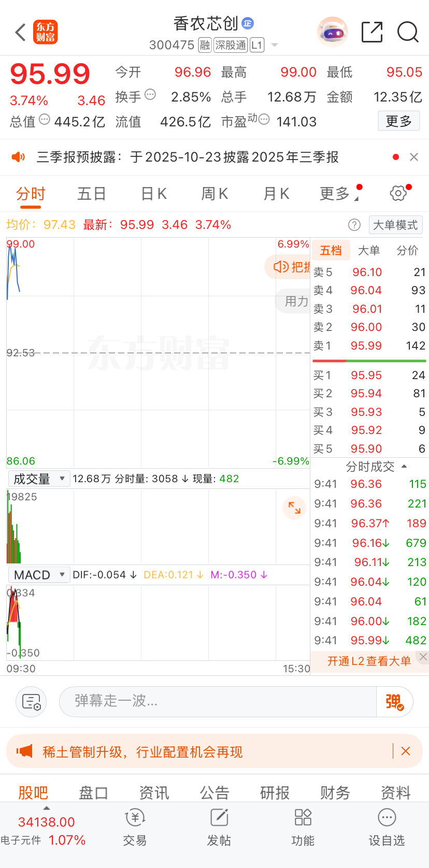429x868 pixels.
Task: Select 卖5 price 96.10 row
Action: pyautogui.click(x=369, y=272)
